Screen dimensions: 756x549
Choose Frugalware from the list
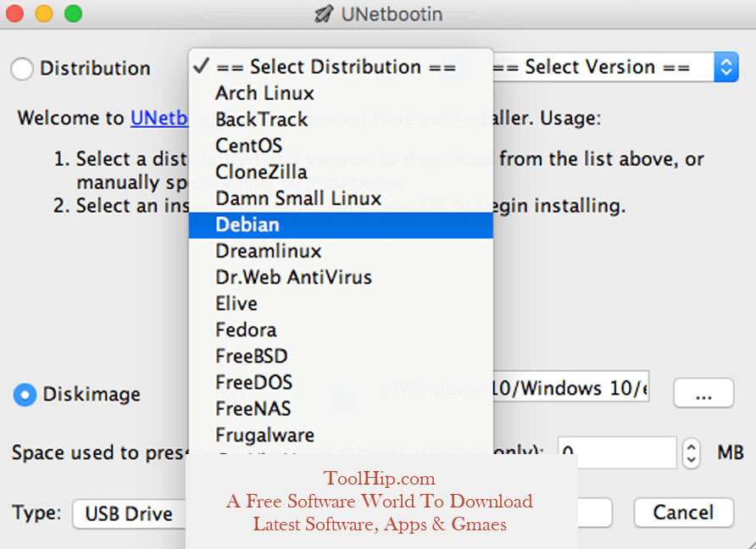(341, 435)
